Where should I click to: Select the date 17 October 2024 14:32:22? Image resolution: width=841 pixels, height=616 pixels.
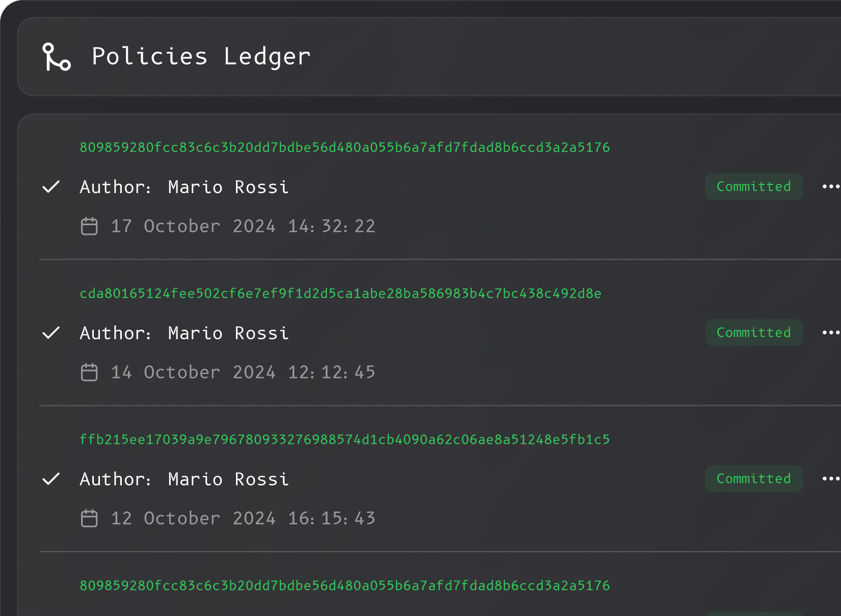point(243,226)
